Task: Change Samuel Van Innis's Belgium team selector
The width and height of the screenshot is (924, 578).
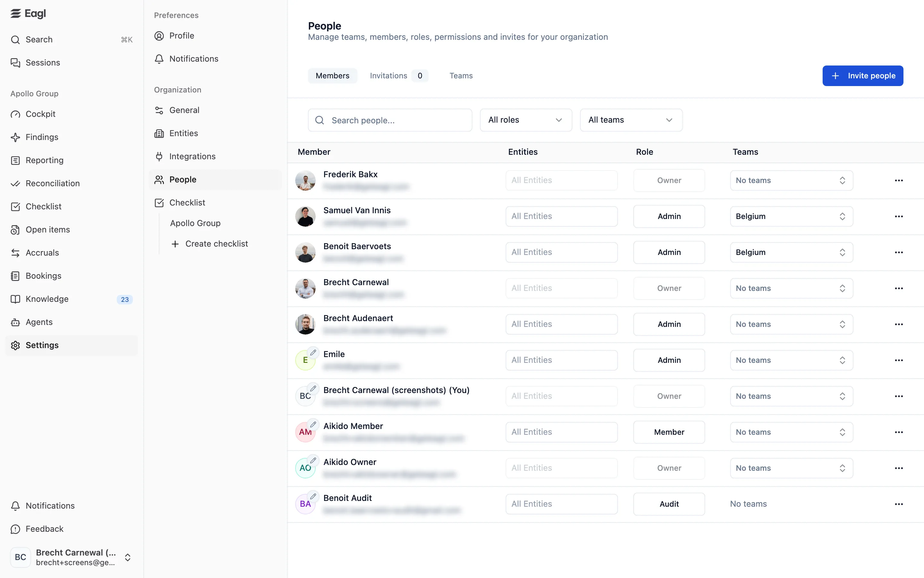Action: click(791, 216)
